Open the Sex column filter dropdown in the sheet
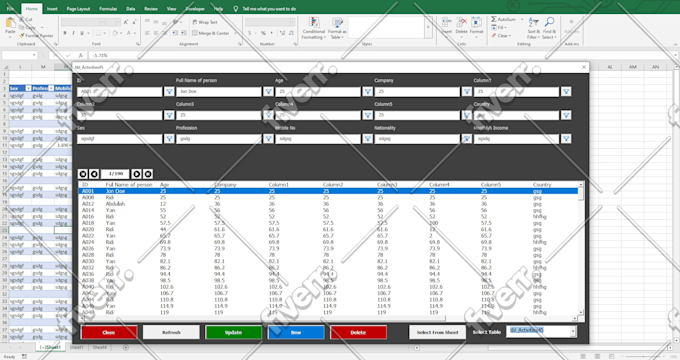680x360 pixels. coord(28,88)
